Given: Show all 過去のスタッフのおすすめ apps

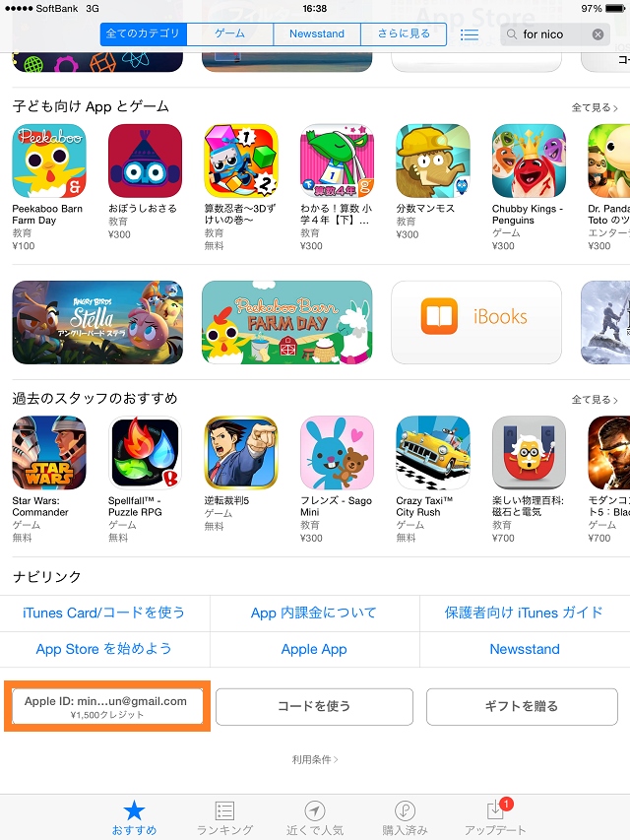Looking at the screenshot, I should pyautogui.click(x=595, y=400).
